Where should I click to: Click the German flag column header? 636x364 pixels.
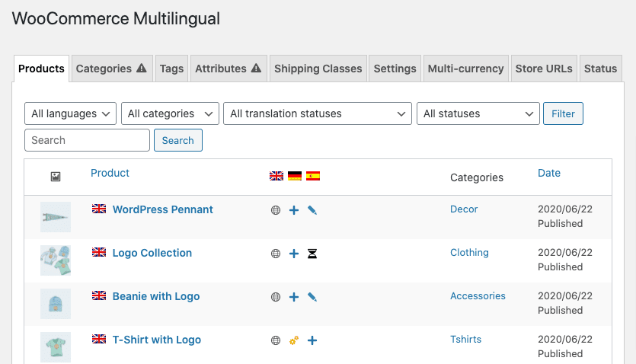[295, 176]
